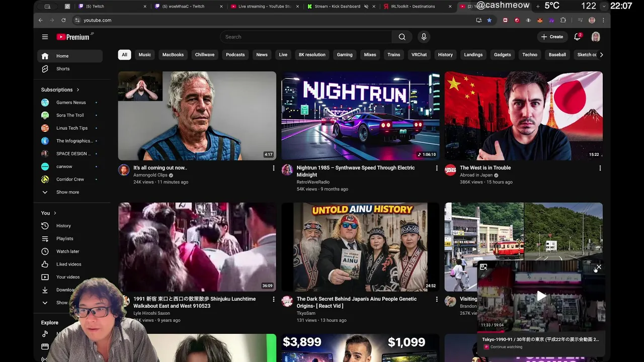Open the Linus Tech Tips subscription
644x362 pixels.
[x=70, y=128]
